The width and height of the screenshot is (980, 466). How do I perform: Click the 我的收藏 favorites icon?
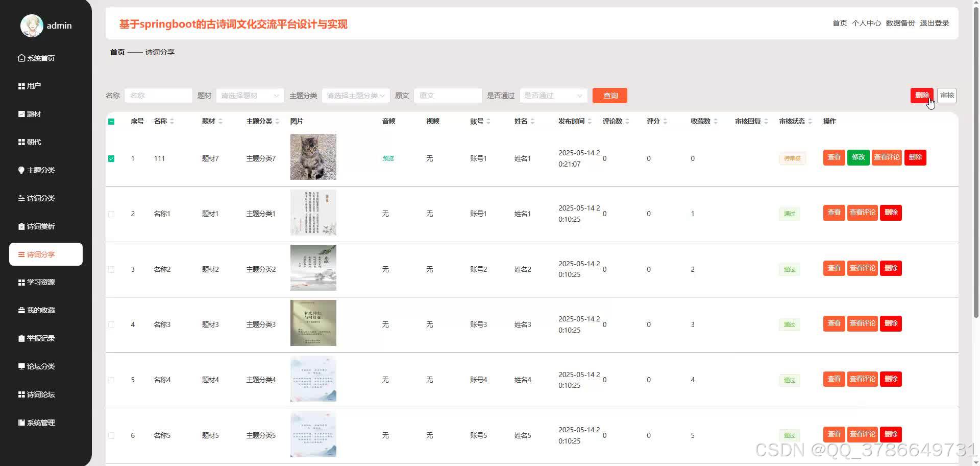coord(21,310)
